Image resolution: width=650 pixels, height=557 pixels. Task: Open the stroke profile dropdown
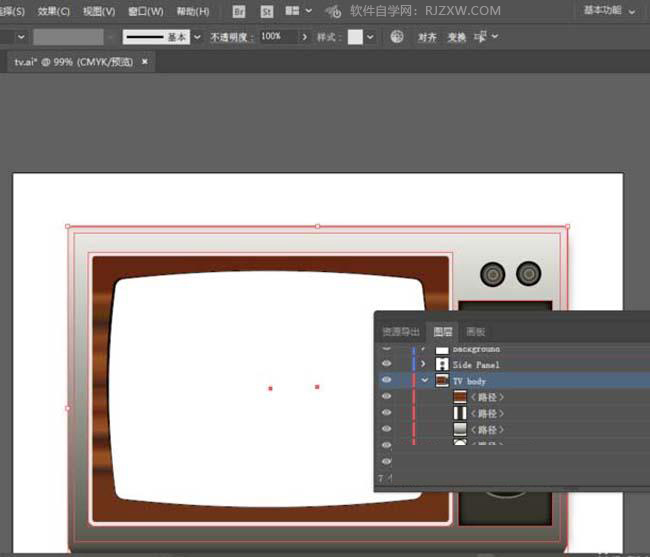click(x=197, y=37)
